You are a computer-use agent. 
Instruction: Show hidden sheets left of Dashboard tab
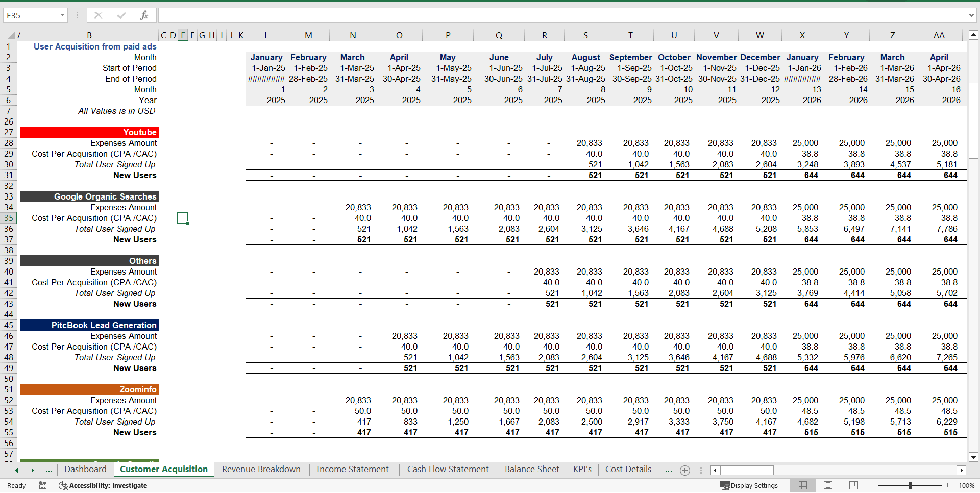coord(49,470)
